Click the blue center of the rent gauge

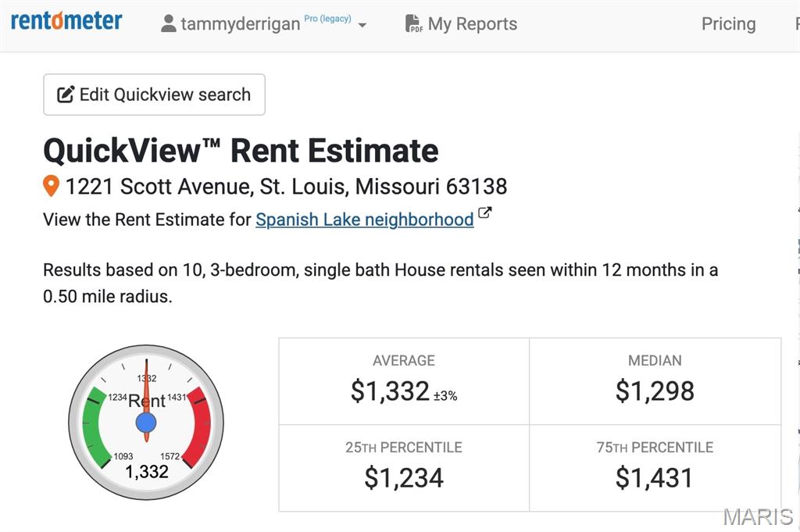[146, 423]
